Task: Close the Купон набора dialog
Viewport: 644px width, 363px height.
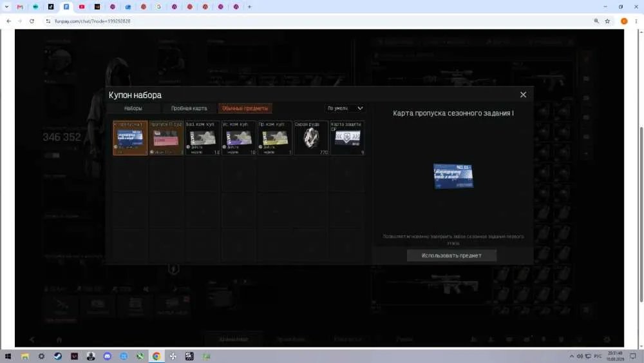Action: [523, 95]
